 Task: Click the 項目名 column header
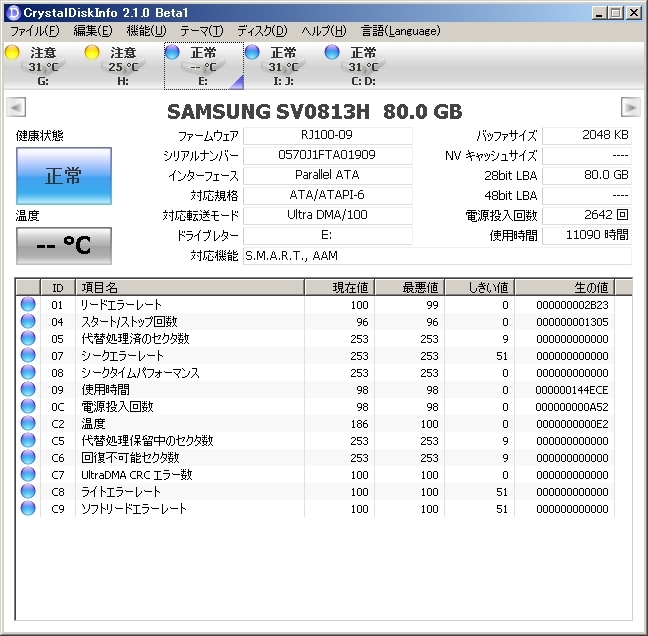[188, 288]
